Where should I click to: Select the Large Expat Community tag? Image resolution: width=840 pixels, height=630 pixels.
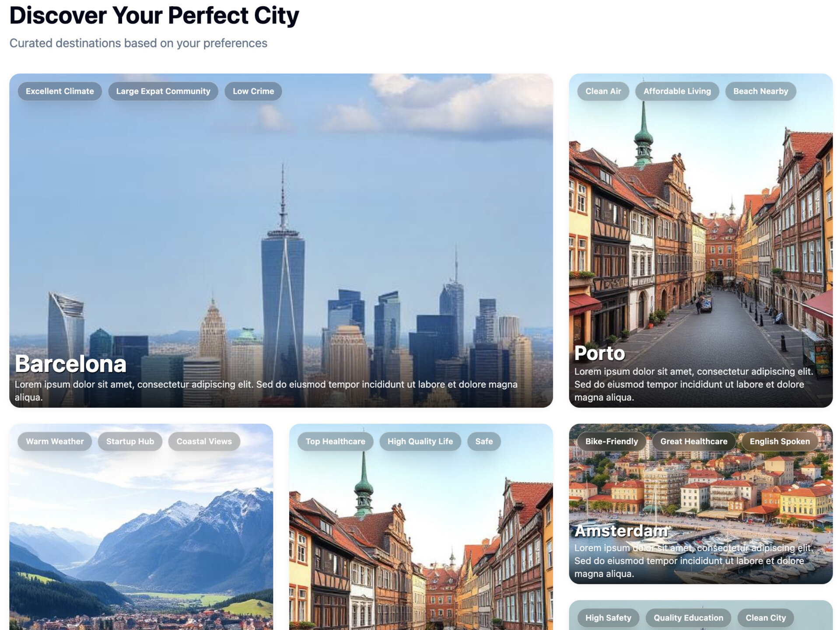pyautogui.click(x=163, y=91)
